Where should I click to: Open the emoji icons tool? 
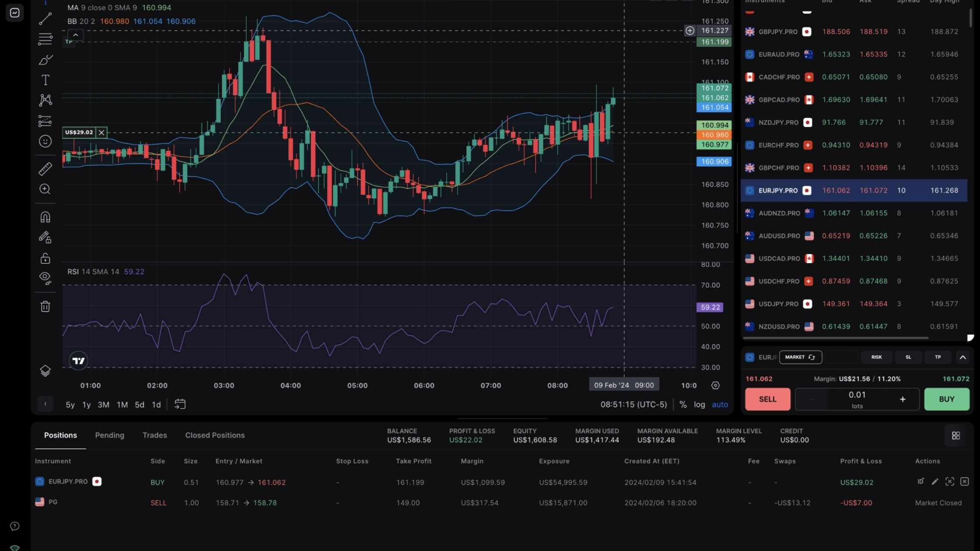point(45,141)
